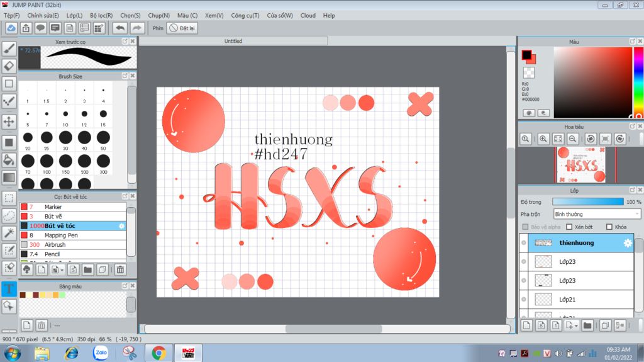Rotate canvas left in navigator panel
644x362 pixels.
[591, 139]
